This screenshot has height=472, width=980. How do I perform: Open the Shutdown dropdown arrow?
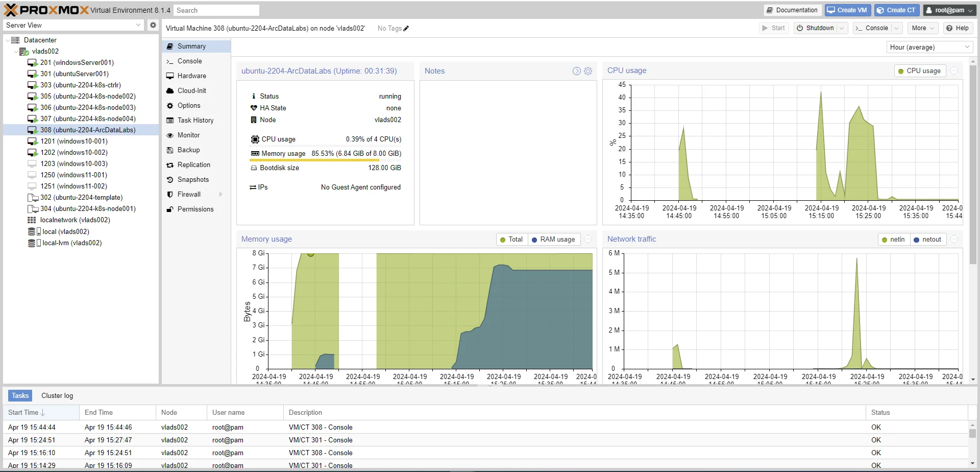point(843,28)
